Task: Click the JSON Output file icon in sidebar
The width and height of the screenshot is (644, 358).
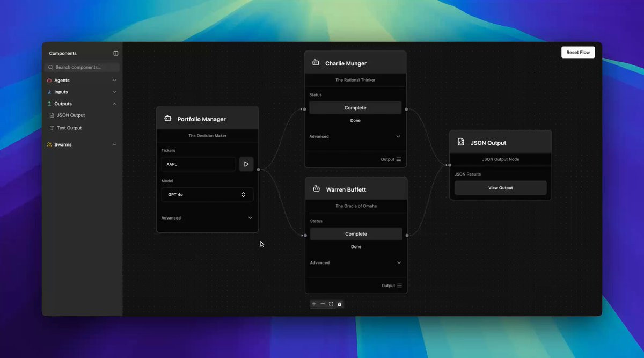Action: (52, 115)
